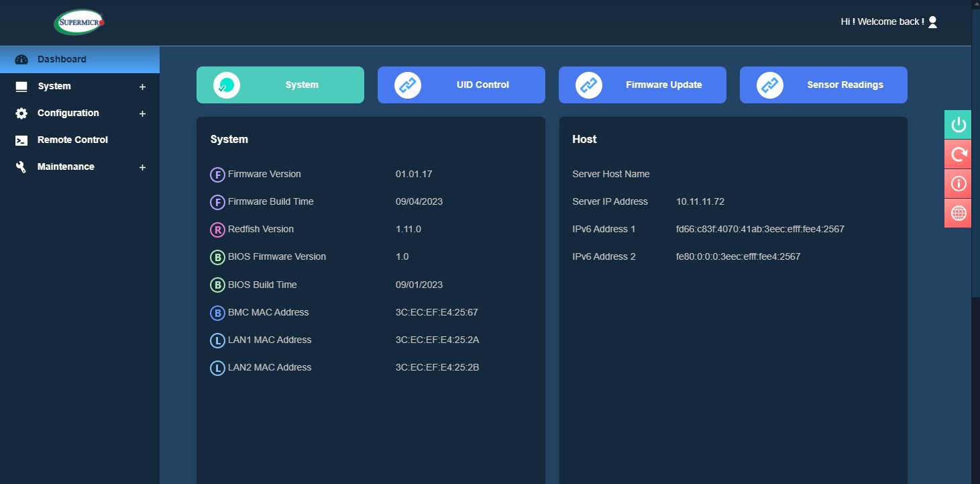980x484 pixels.
Task: Expand the System menu plus sign
Action: coord(142,87)
